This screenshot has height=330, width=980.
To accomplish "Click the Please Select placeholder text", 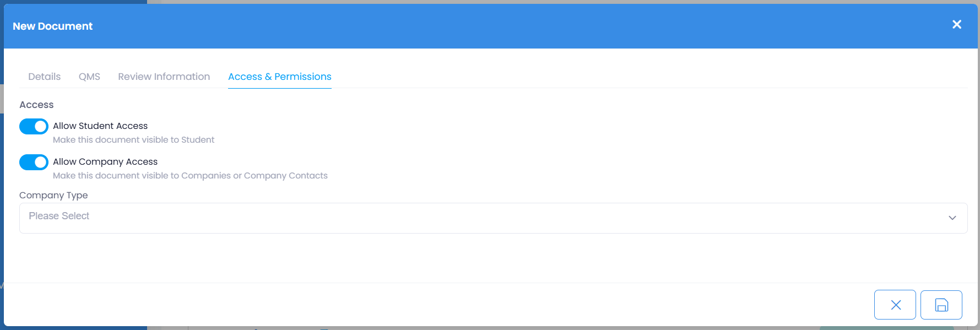I will coord(59,216).
